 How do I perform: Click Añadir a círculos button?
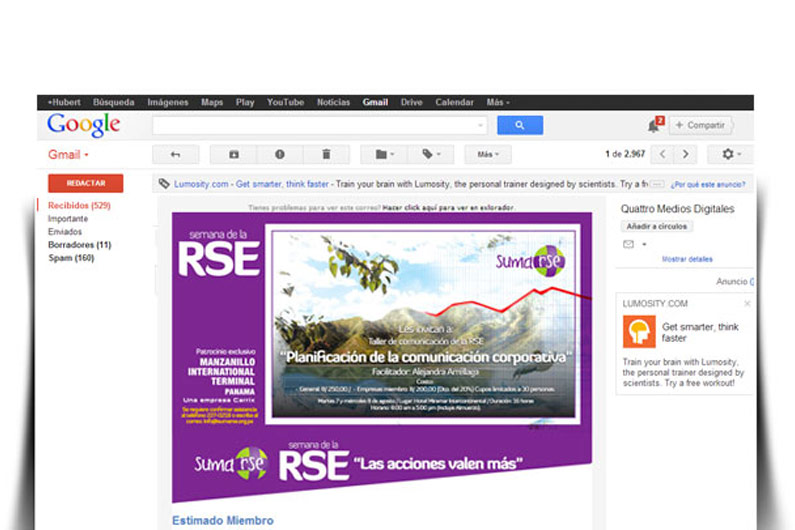click(657, 226)
